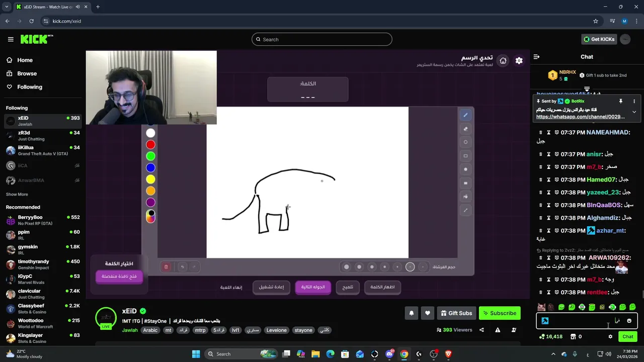Pick the blue color swatch
This screenshot has width=644, height=362.
pyautogui.click(x=150, y=168)
